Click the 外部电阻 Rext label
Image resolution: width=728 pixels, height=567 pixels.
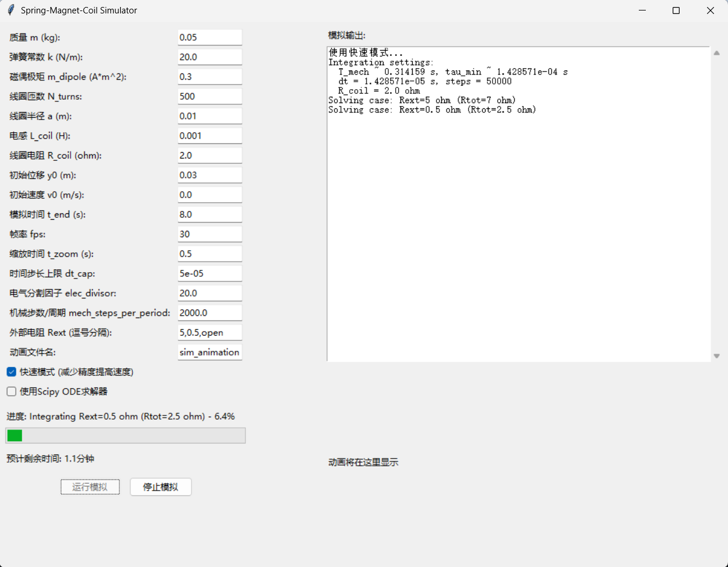[61, 333]
